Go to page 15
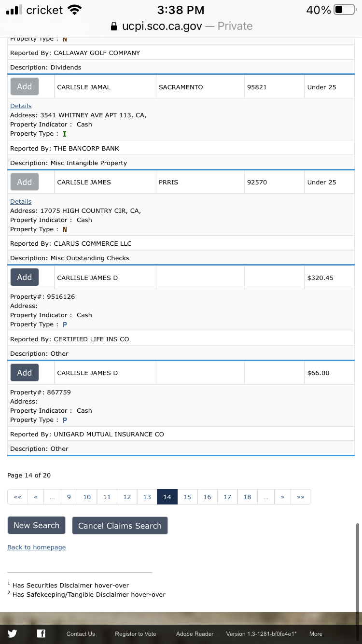 point(187,497)
